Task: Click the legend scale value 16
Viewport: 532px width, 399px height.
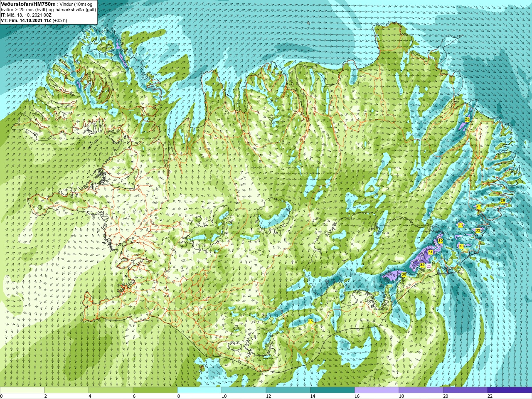Action: click(357, 396)
